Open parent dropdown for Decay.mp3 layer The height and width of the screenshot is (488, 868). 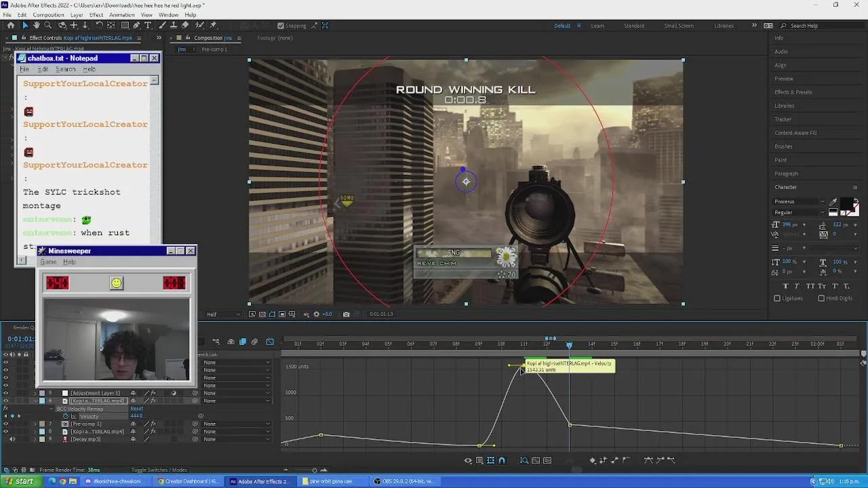pos(237,439)
